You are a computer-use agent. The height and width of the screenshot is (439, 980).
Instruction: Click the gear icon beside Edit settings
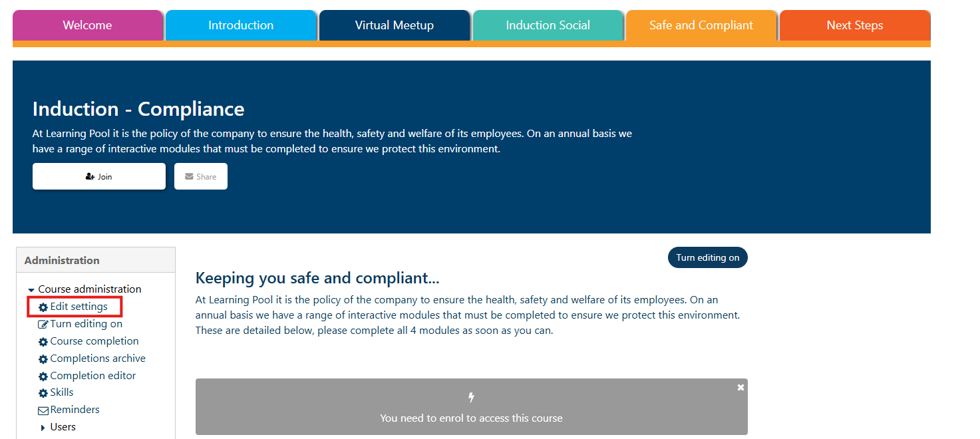coord(43,307)
